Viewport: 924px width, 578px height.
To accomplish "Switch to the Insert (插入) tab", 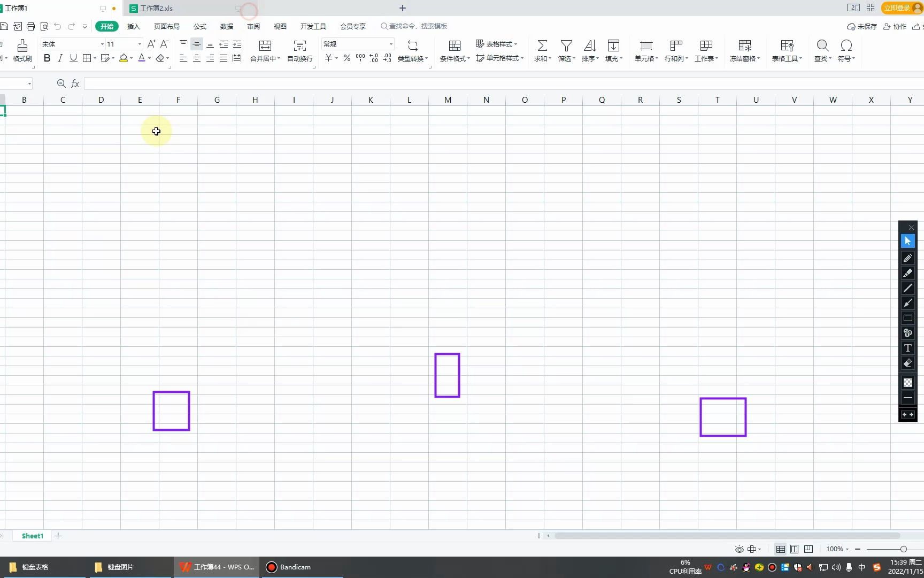I will (133, 26).
